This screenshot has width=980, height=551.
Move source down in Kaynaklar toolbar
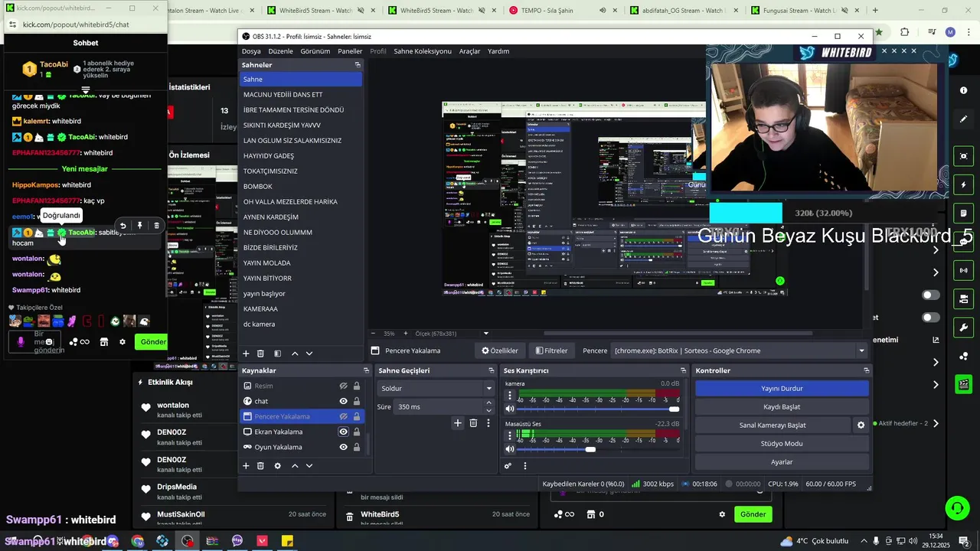[x=309, y=465]
